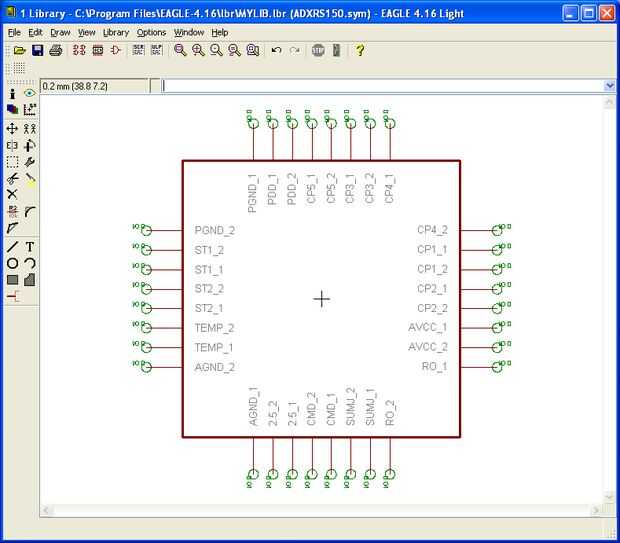Screen dimensions: 620x543
Task: Run a script with the SCR icon
Action: 138,50
